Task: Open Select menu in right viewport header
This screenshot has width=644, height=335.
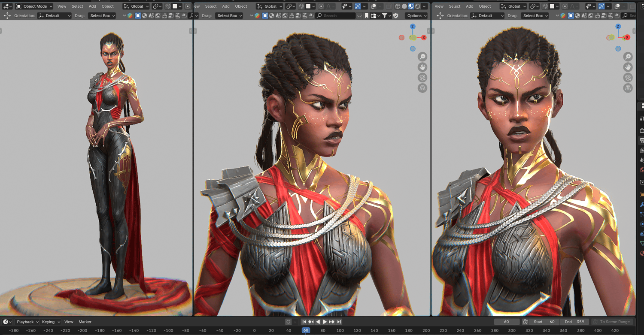Action: [x=454, y=6]
